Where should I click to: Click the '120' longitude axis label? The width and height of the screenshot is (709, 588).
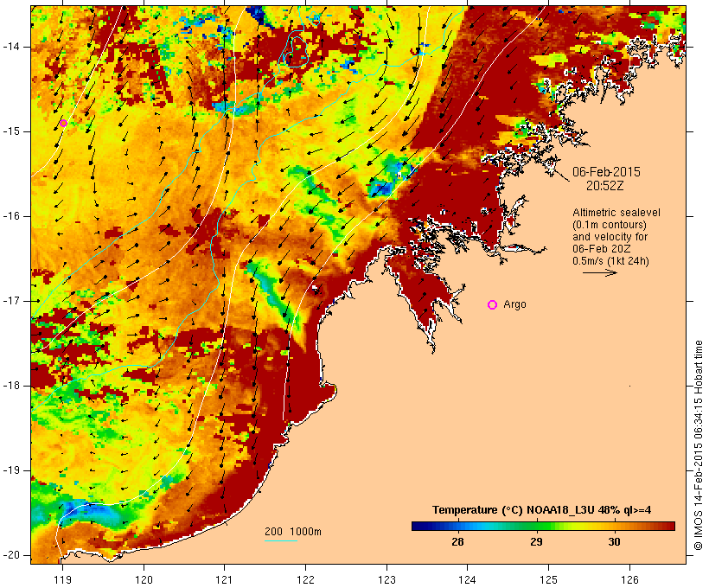coord(144,579)
